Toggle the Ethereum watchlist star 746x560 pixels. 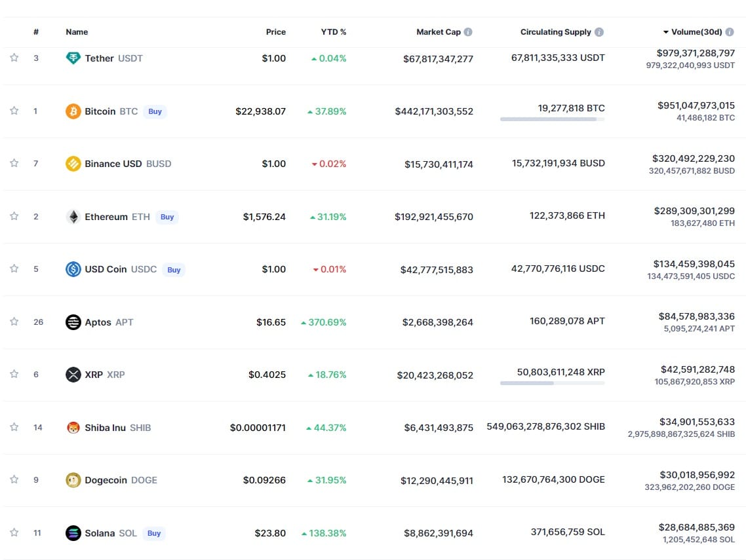[14, 216]
